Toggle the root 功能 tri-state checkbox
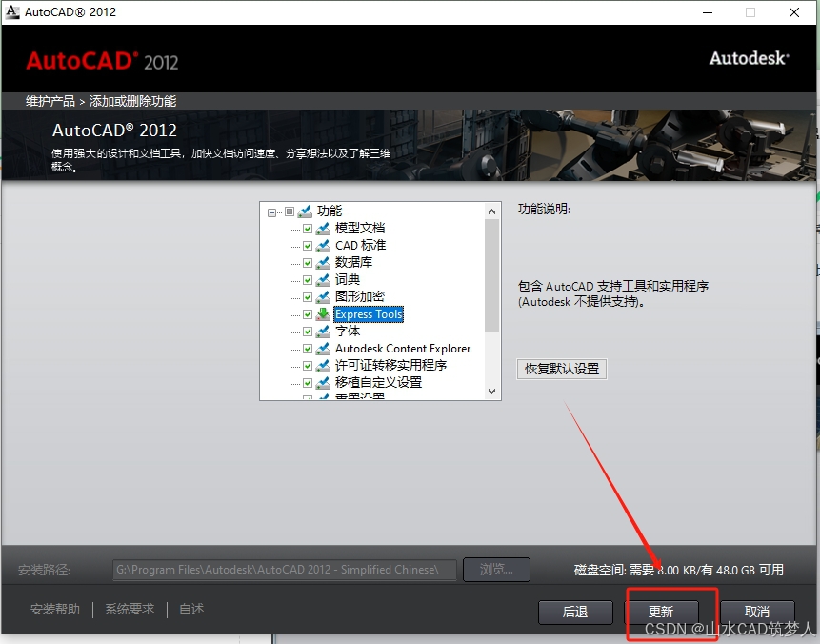The height and width of the screenshot is (644, 820). pyautogui.click(x=290, y=211)
